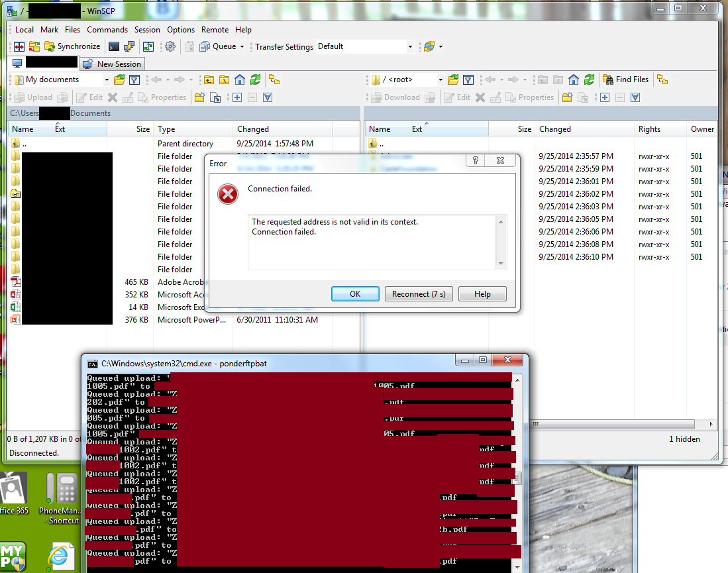The image size is (728, 573).
Task: Show the remote directory tree
Action: (x=662, y=79)
